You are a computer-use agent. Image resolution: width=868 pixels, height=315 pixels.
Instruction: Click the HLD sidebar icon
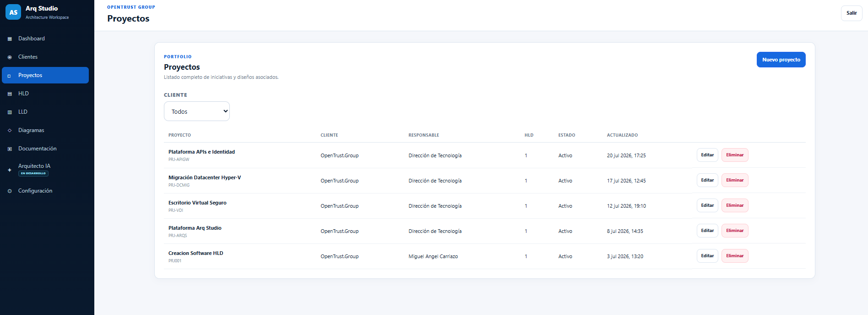(x=10, y=94)
